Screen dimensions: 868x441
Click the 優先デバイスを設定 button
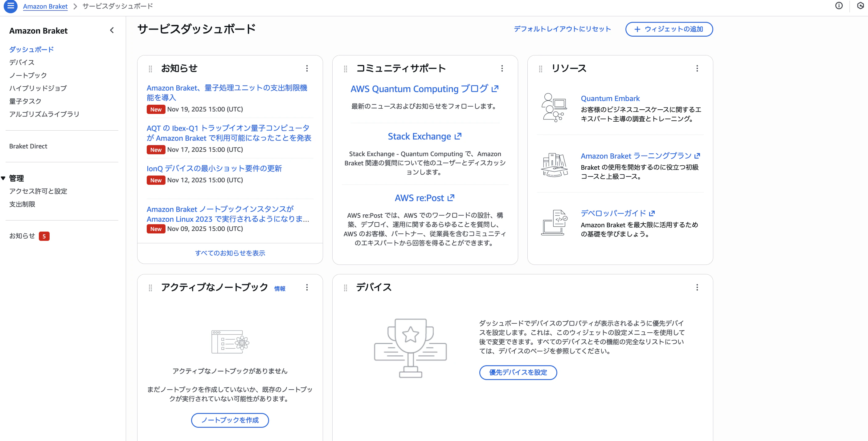point(518,372)
